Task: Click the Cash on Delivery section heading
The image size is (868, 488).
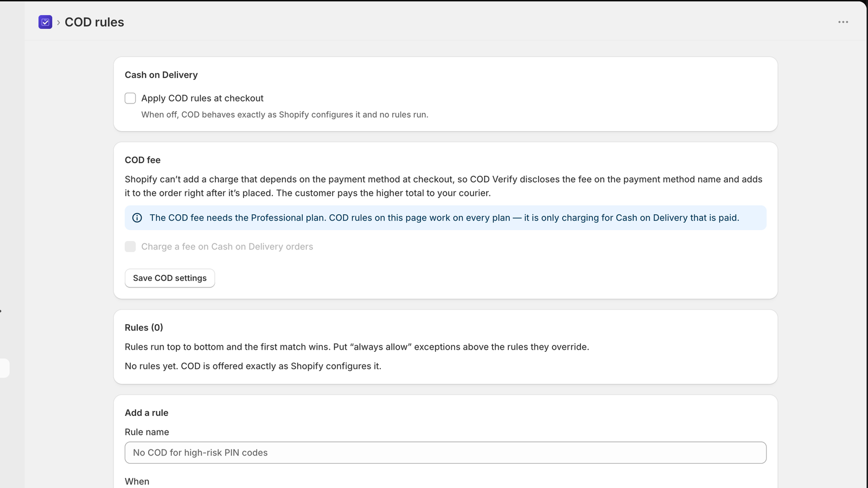Action: [x=161, y=75]
